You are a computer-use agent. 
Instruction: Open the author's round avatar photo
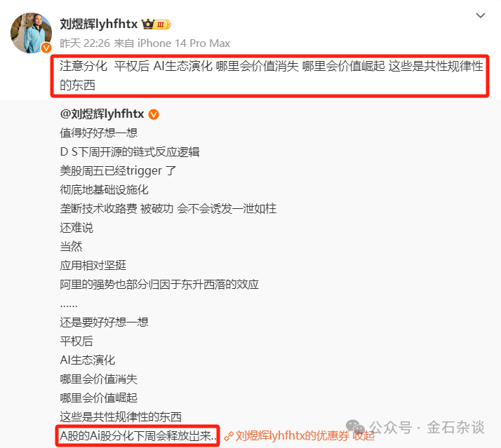pos(31,33)
